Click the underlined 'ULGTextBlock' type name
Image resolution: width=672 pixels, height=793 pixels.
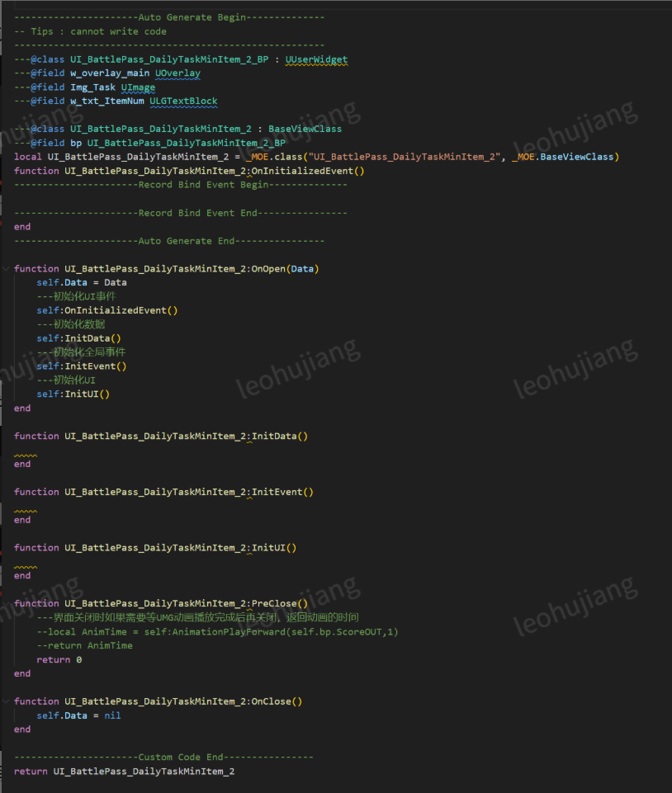pyautogui.click(x=183, y=101)
